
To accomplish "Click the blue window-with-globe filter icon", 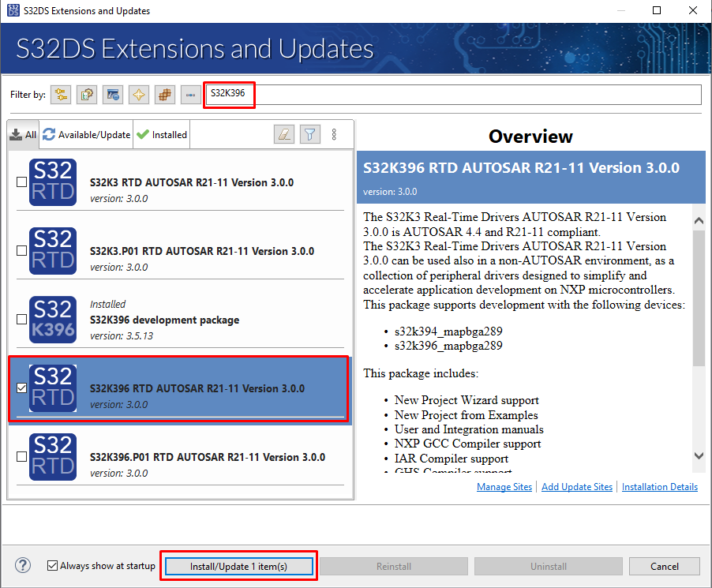I will [113, 95].
